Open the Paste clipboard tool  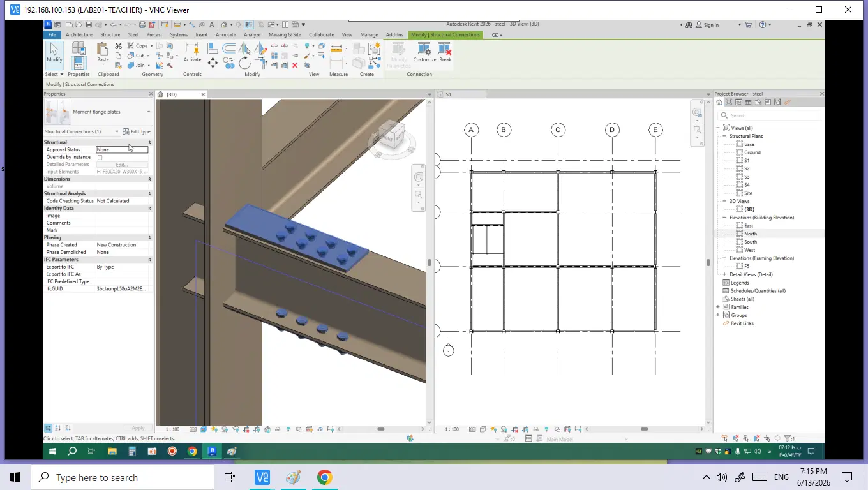pyautogui.click(x=103, y=52)
